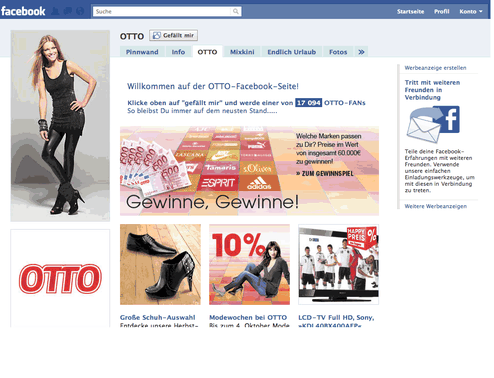Open the messages icon in the header
The height and width of the screenshot is (378, 494).
pos(68,11)
